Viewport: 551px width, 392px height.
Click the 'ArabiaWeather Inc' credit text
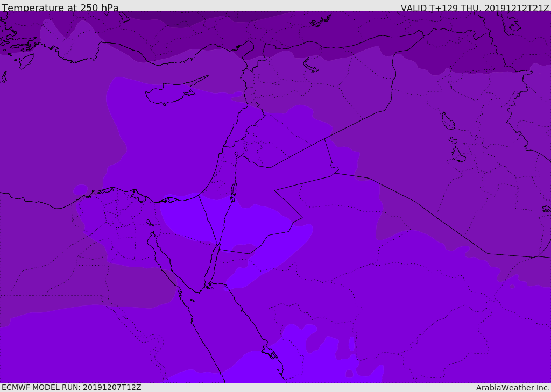coord(513,388)
